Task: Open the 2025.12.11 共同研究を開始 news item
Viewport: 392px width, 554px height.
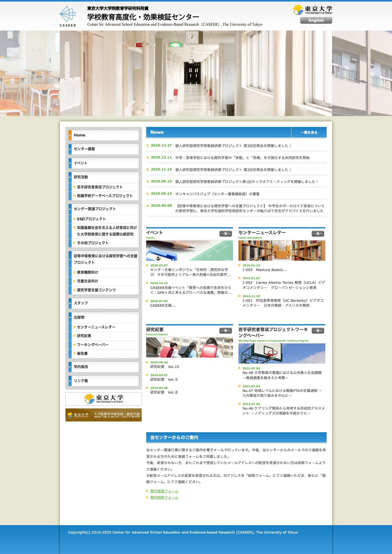Action: click(x=242, y=158)
